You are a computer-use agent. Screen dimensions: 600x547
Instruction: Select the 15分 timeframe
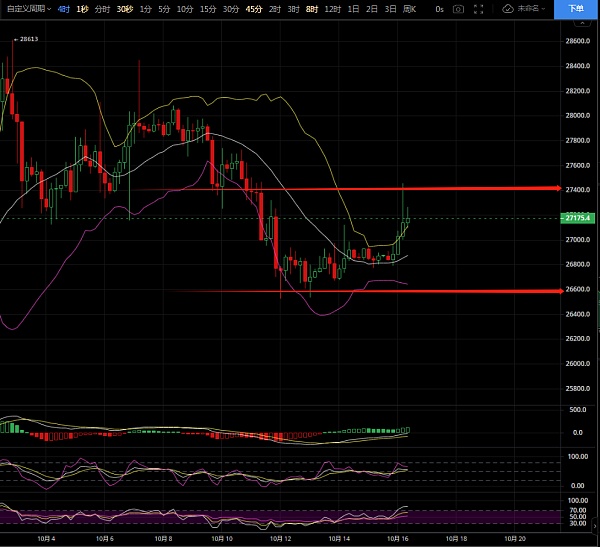point(207,8)
